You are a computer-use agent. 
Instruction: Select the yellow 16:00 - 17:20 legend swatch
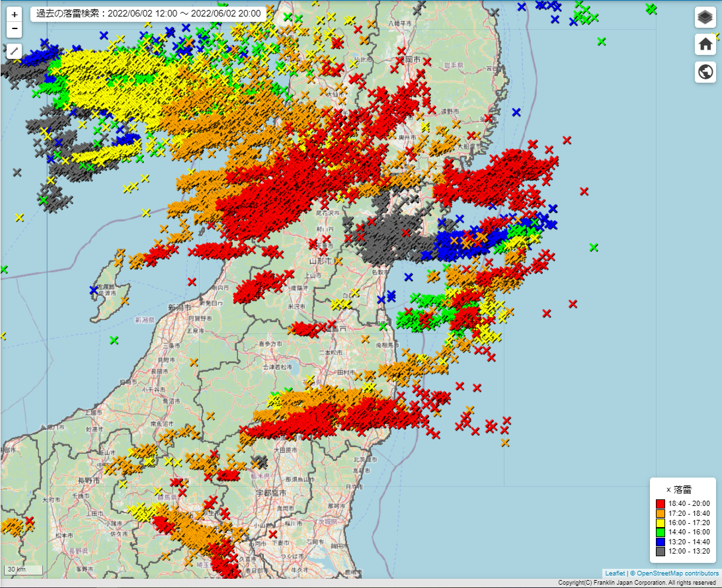[x=661, y=523]
